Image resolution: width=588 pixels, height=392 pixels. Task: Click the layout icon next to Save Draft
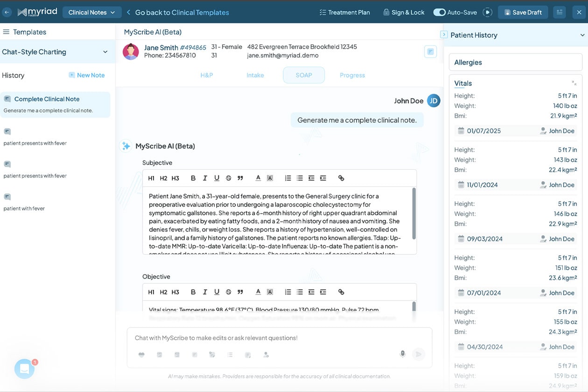(559, 12)
